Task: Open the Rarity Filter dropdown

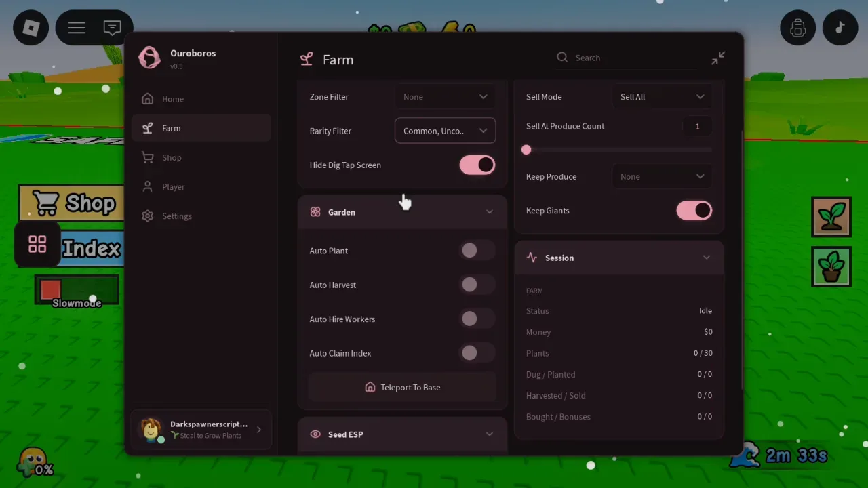Action: [x=445, y=131]
